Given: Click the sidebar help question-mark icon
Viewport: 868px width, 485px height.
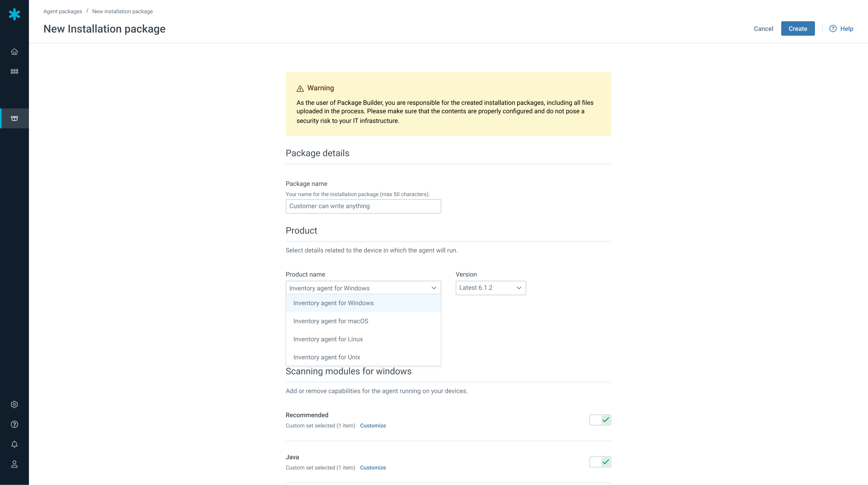Looking at the screenshot, I should 14,424.
